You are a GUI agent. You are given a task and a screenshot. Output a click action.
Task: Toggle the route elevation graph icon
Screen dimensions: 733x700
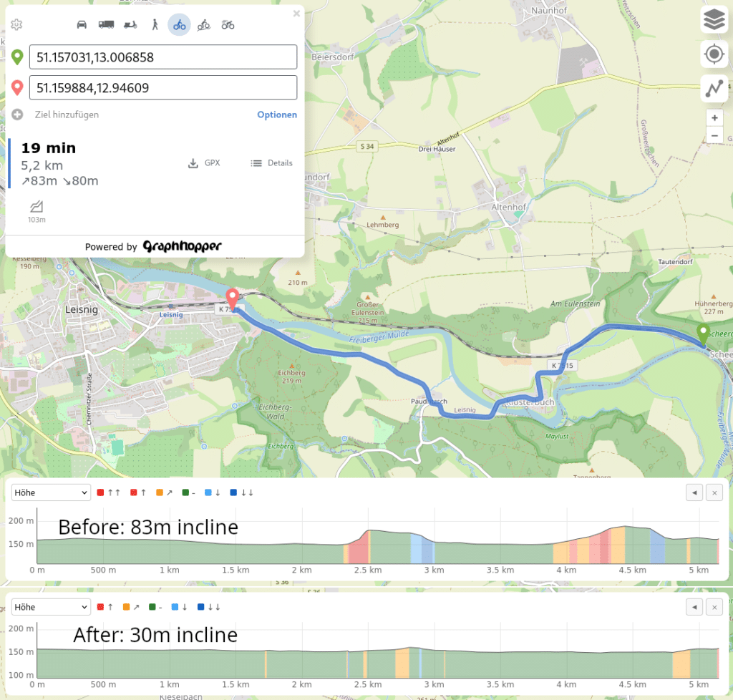pyautogui.click(x=714, y=88)
